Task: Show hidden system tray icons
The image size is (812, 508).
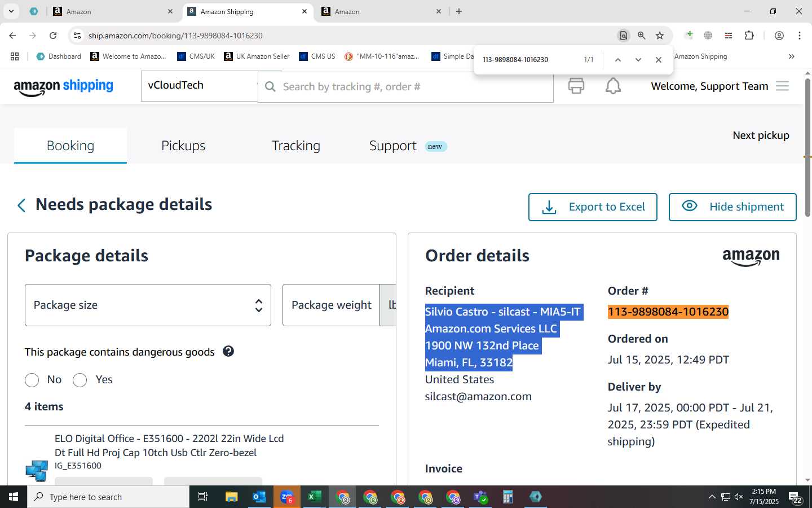Action: (x=712, y=497)
